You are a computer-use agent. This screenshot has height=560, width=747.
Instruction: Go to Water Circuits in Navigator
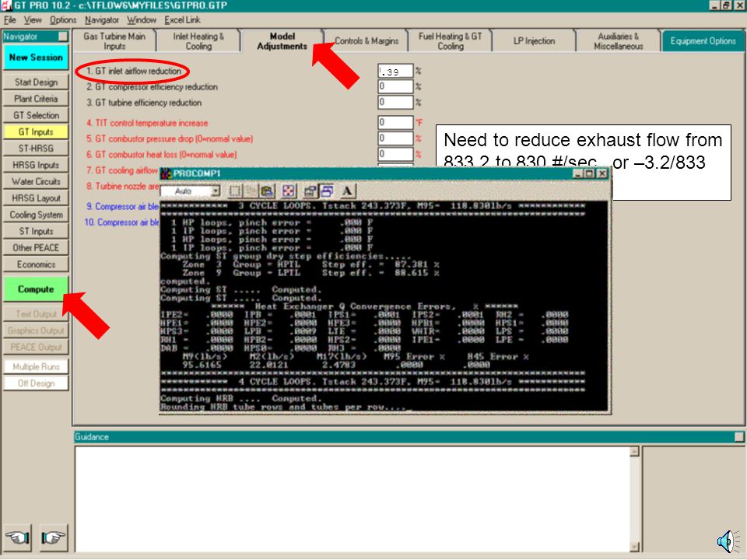pyautogui.click(x=36, y=181)
